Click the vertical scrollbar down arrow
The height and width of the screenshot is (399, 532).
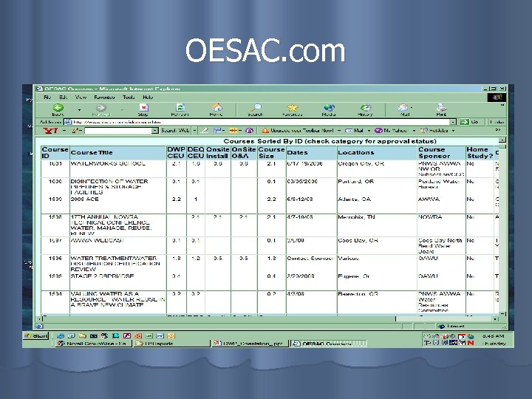click(x=503, y=314)
